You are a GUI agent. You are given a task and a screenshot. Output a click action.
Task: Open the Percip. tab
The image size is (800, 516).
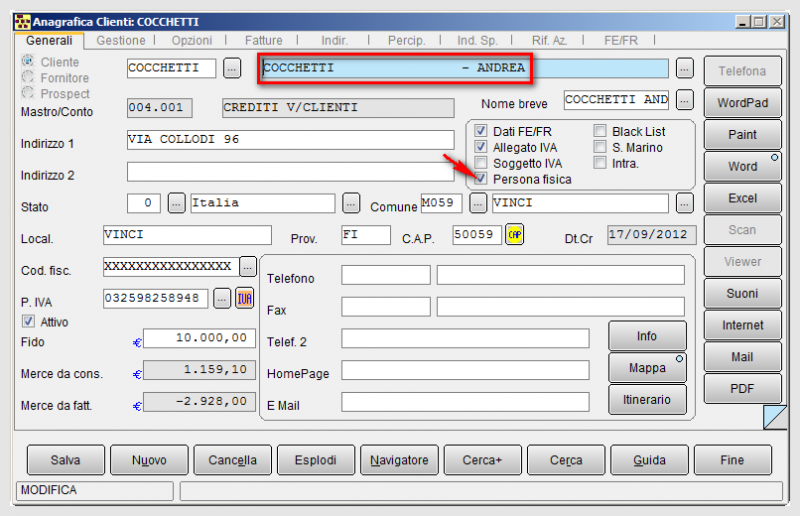[406, 40]
